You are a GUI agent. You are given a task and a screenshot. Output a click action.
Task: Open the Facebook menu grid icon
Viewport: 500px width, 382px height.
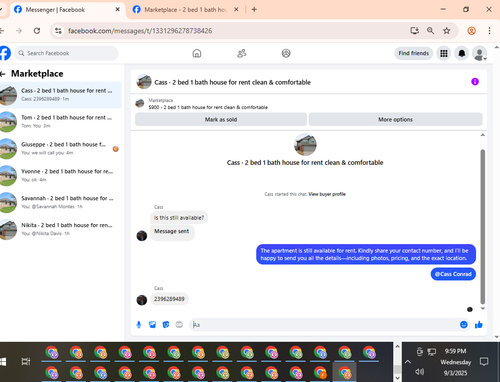(x=444, y=53)
